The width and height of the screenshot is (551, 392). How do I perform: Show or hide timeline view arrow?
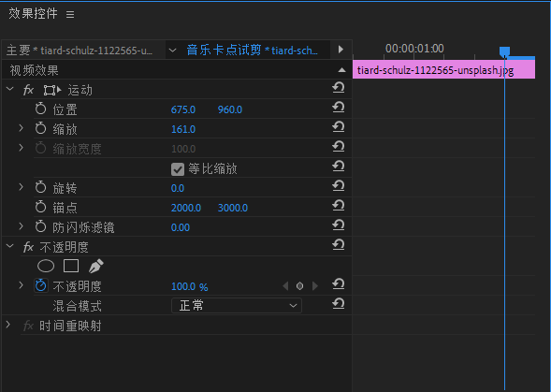pos(341,50)
